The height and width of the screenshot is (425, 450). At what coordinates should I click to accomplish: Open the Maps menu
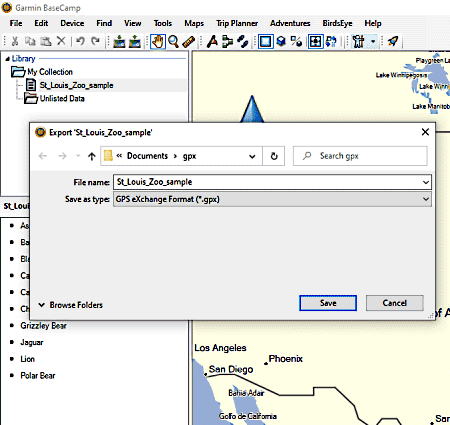coord(194,23)
